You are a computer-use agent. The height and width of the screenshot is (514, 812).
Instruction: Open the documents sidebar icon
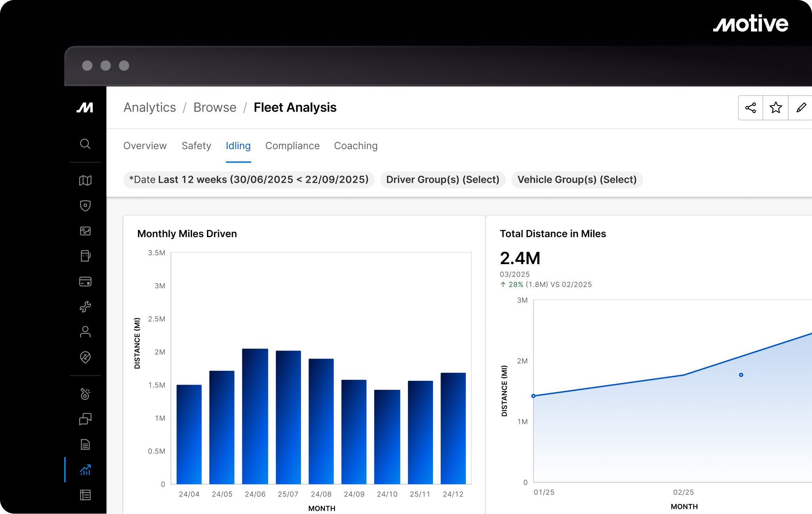pyautogui.click(x=85, y=444)
